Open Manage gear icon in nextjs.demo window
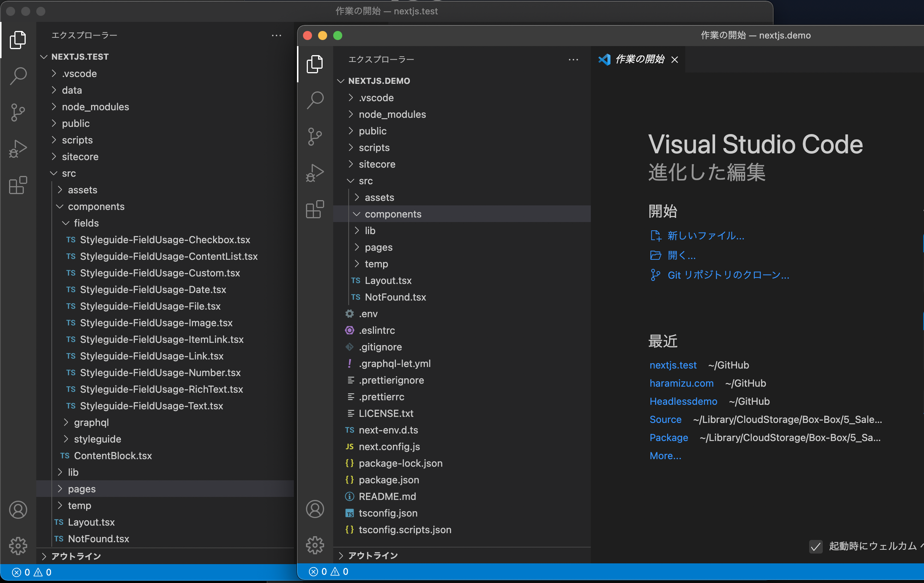The width and height of the screenshot is (924, 583). click(315, 545)
